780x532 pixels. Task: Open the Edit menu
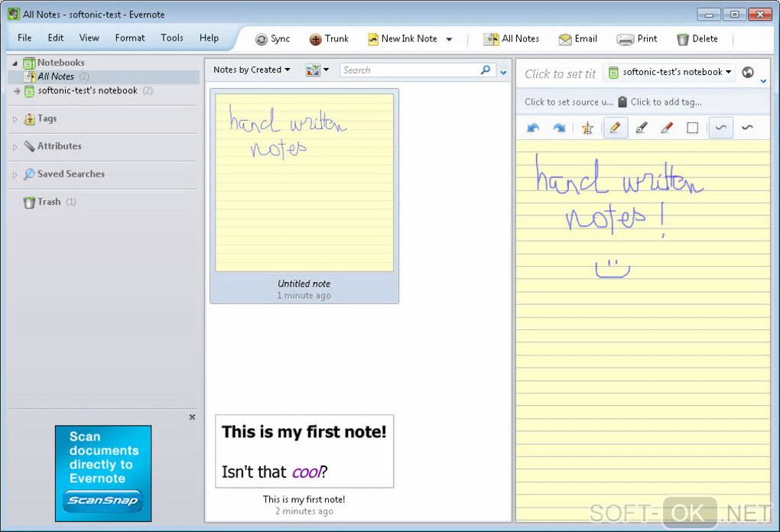[x=56, y=37]
